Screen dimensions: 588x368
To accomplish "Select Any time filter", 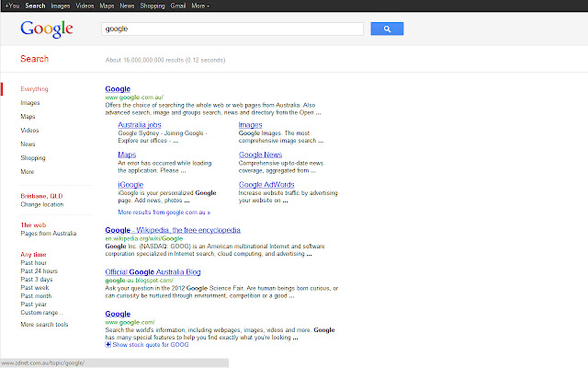I will click(x=33, y=255).
